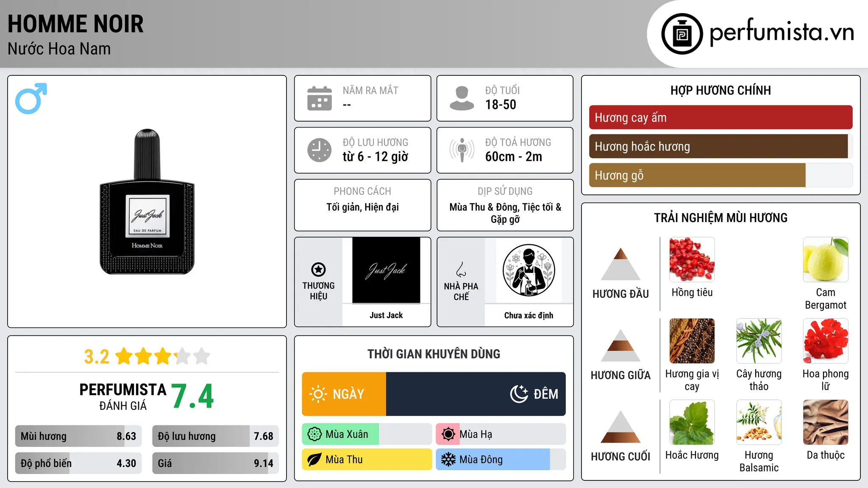This screenshot has width=868, height=488.
Task: Click the Giá 9.14 score bar
Action: point(215,463)
